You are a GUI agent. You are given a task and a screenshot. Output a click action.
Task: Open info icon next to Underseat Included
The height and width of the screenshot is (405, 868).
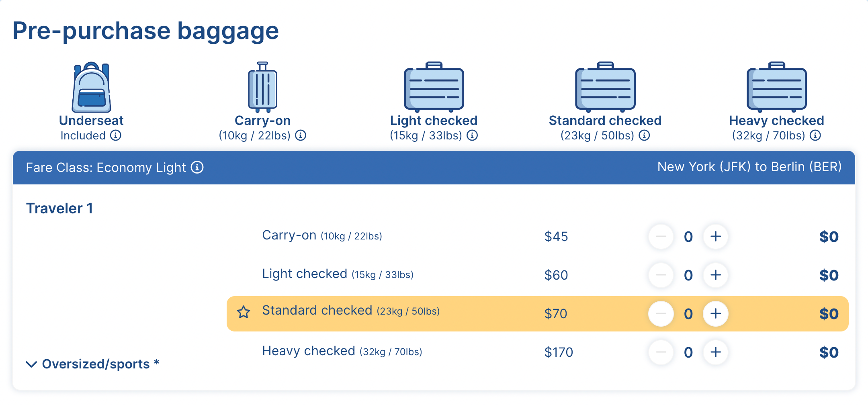pos(116,135)
